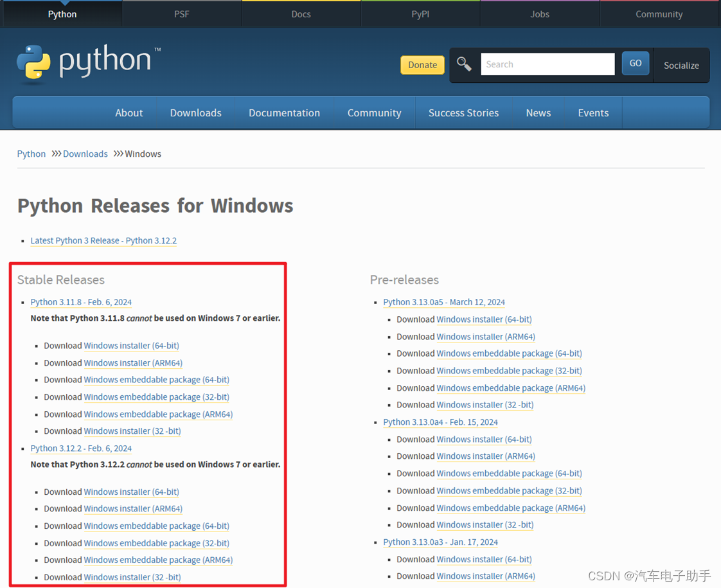
Task: Download 3.13.0a4 Windows installer (32-bit)
Action: [485, 525]
